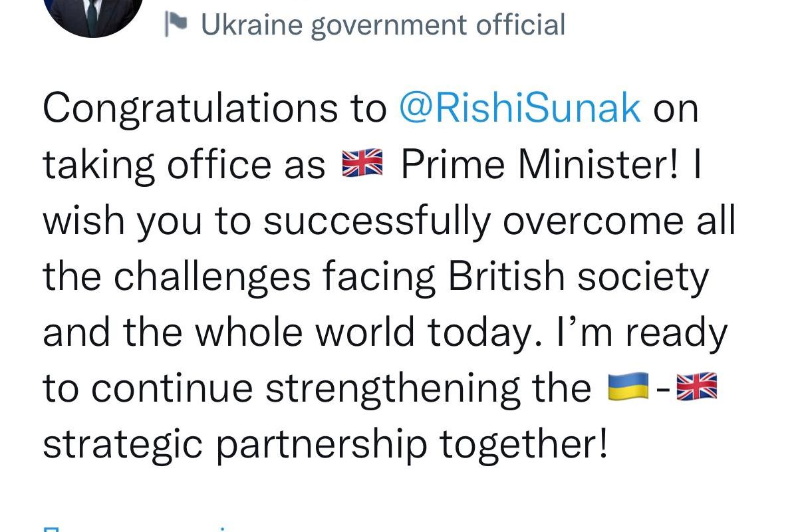Click the word "overcome" in the tweet
Image resolution: width=798 pixels, height=532 pixels.
[x=592, y=220]
